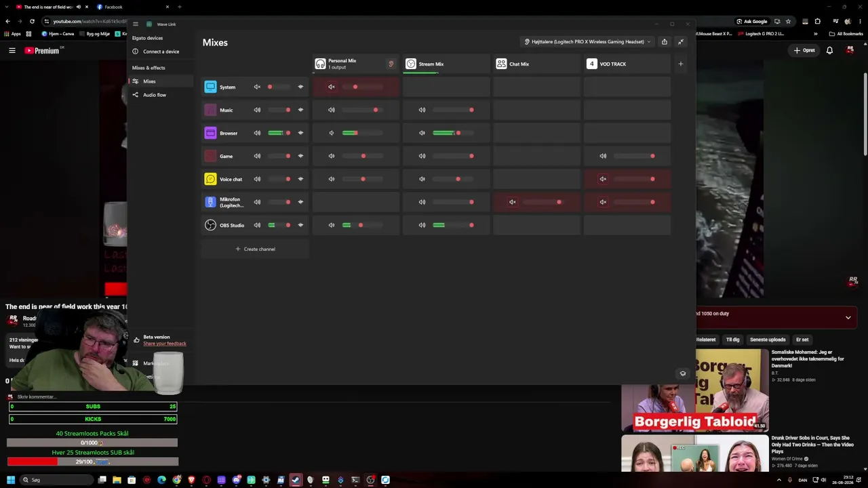Image resolution: width=868 pixels, height=488 pixels.
Task: Show hidden system tray icons
Action: [x=778, y=480]
